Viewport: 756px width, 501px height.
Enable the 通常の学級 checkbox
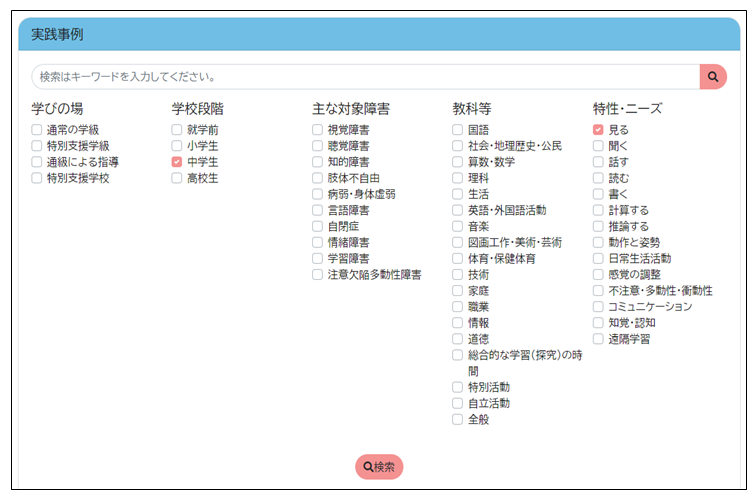[37, 130]
